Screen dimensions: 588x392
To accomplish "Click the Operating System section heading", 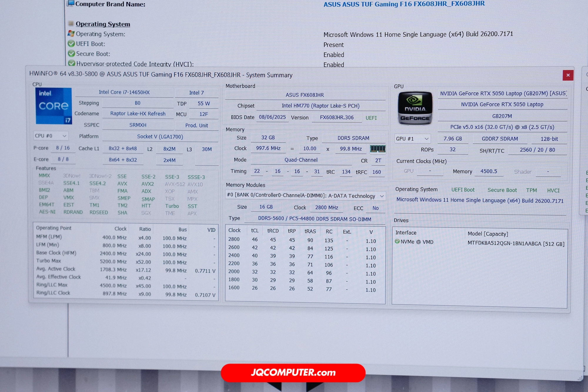I will coord(103,24).
